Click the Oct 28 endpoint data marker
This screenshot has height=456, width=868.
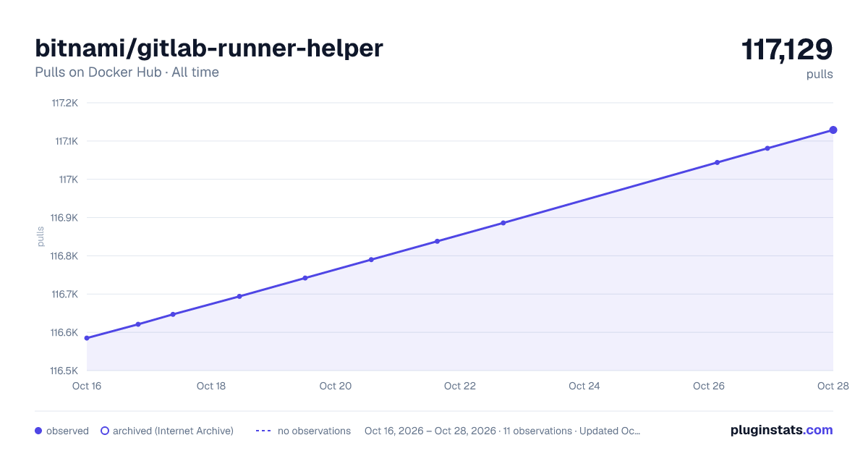coord(833,130)
